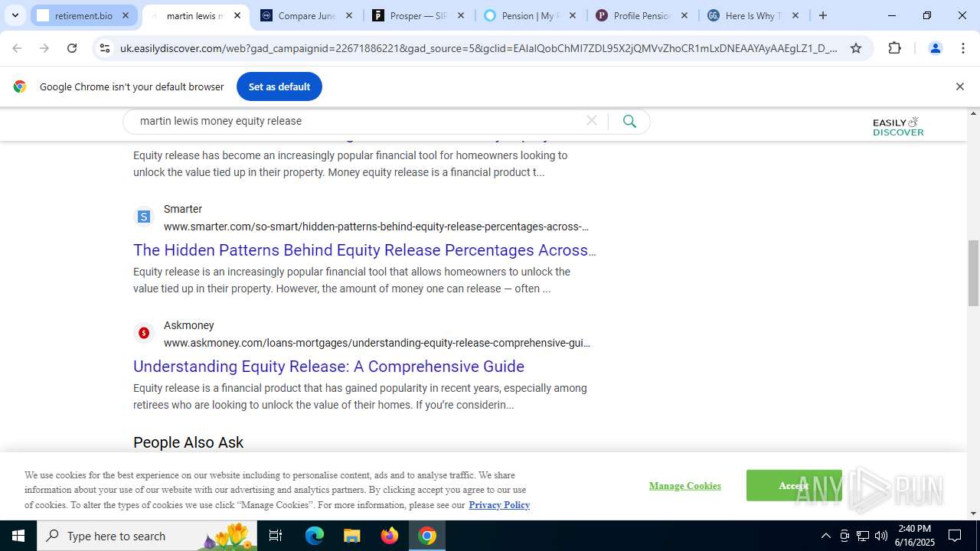This screenshot has height=551, width=980.
Task: Click the address bar URL
Action: tap(479, 48)
